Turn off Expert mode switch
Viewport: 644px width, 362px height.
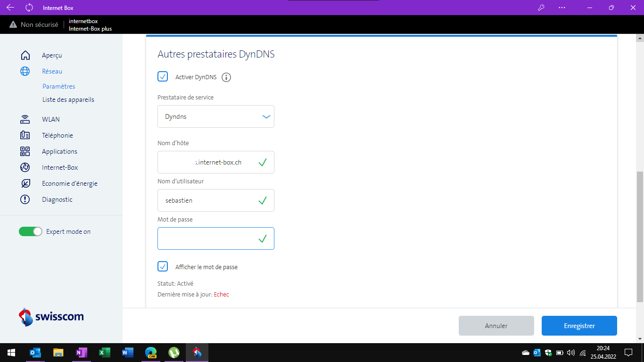click(x=31, y=231)
